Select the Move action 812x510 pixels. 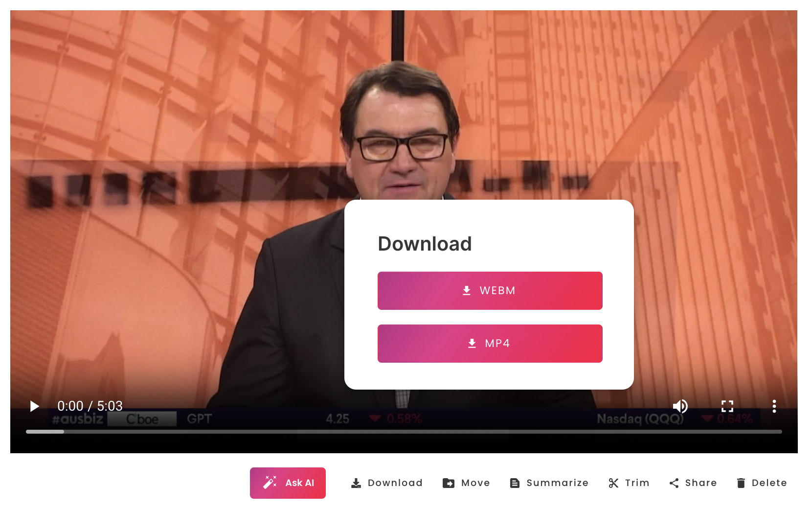point(466,483)
